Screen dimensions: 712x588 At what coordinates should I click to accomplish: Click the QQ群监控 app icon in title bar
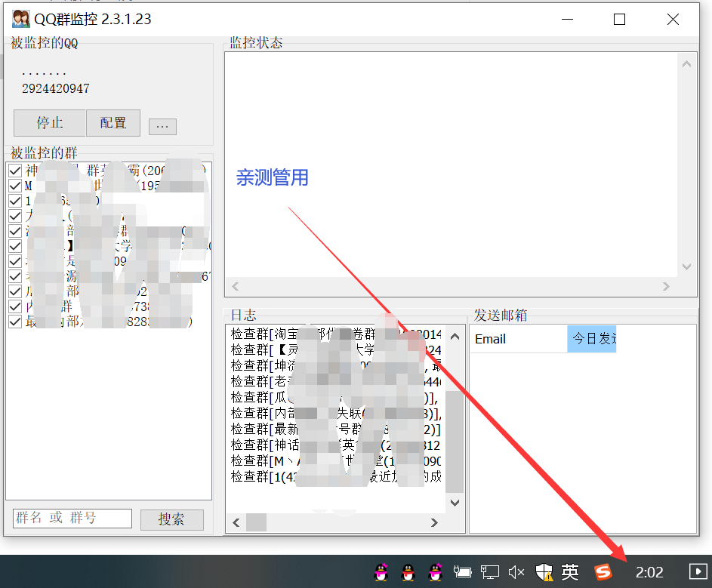pos(20,20)
